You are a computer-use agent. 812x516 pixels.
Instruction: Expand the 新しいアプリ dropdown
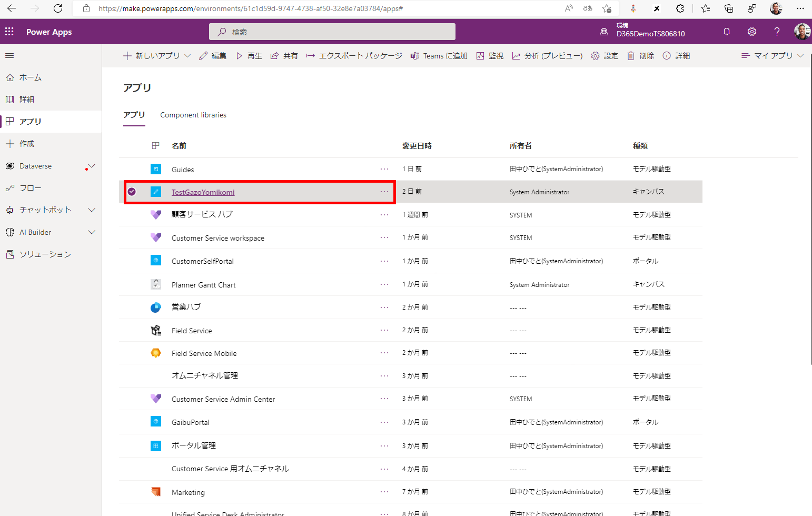tap(187, 56)
